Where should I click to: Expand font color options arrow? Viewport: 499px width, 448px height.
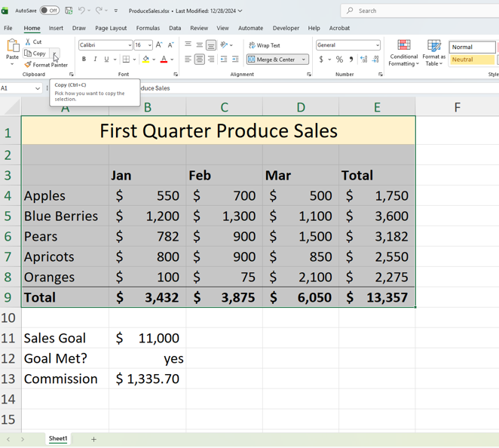172,60
